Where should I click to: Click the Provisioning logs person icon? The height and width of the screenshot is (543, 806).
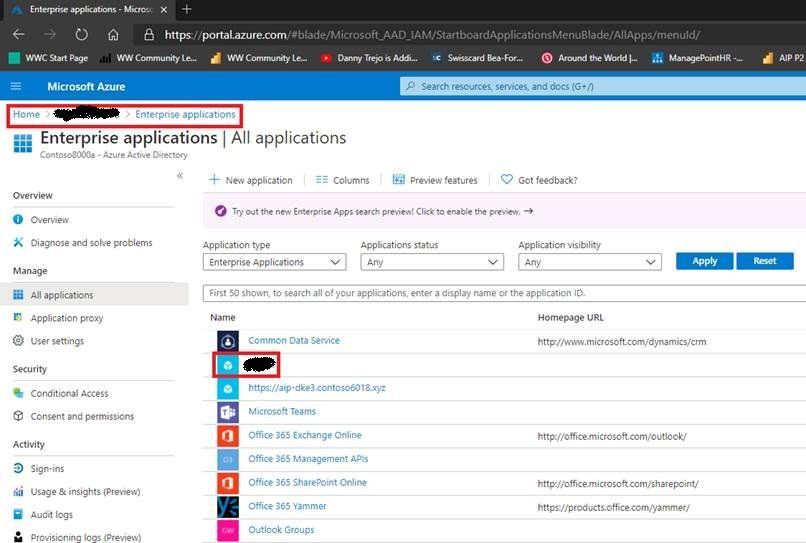(x=18, y=537)
